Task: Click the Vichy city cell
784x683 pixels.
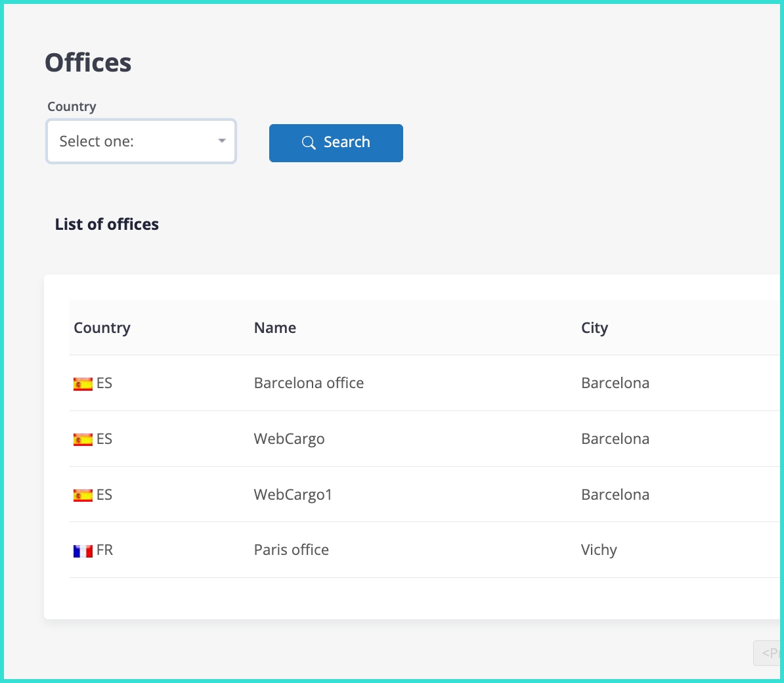Action: [599, 550]
